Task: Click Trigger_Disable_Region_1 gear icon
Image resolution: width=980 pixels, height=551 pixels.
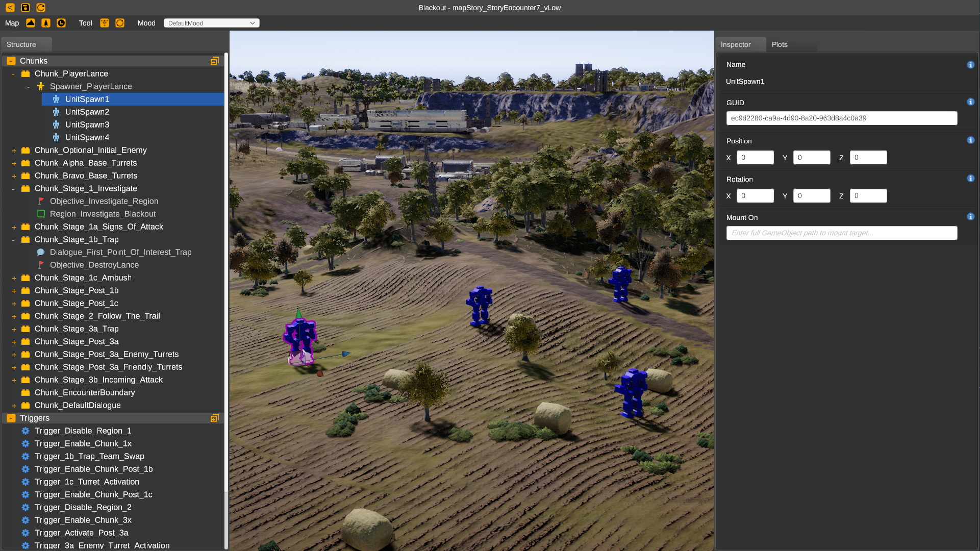Action: 26,431
